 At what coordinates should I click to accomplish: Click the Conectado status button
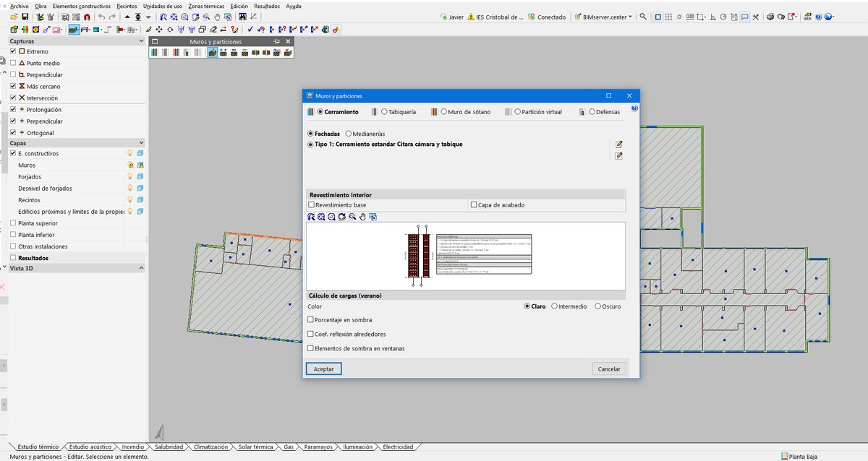pos(546,17)
